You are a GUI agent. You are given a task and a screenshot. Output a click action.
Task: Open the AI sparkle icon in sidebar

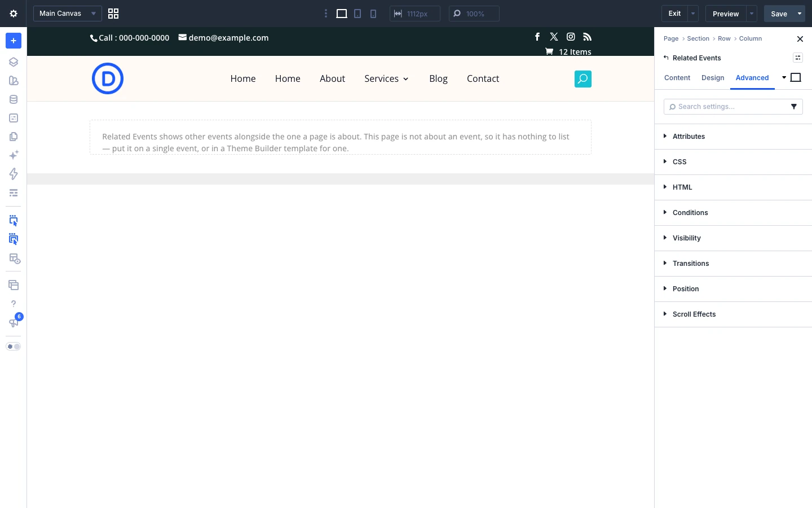click(x=14, y=155)
